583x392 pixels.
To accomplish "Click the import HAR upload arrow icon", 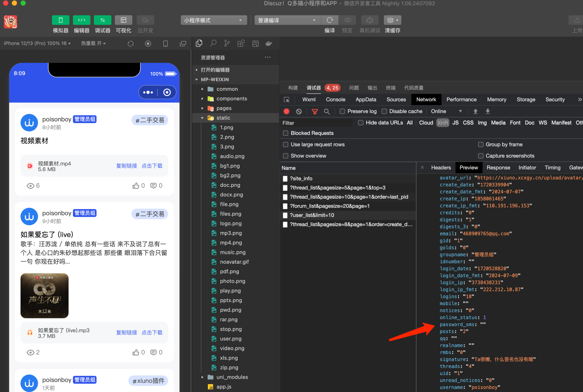I will tap(476, 111).
